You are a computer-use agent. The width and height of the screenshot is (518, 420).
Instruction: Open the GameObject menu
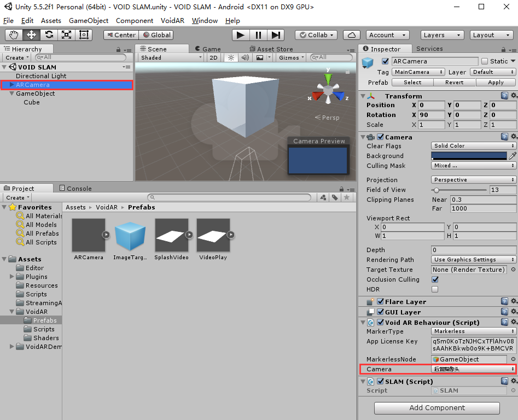tap(89, 20)
